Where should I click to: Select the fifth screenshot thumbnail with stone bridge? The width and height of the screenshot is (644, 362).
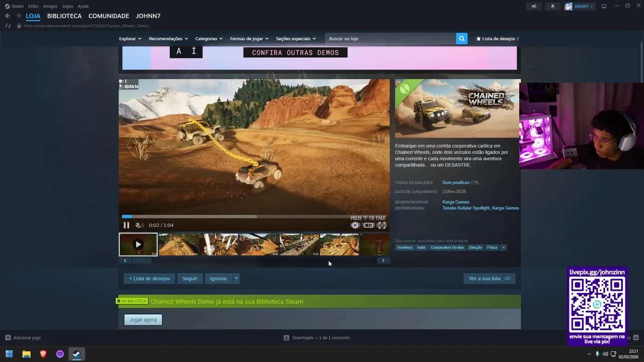[299, 244]
